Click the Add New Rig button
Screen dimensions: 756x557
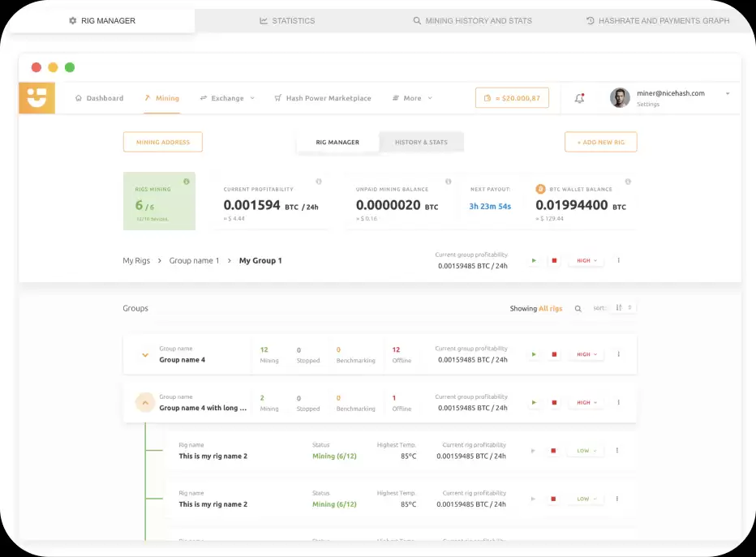(x=600, y=142)
